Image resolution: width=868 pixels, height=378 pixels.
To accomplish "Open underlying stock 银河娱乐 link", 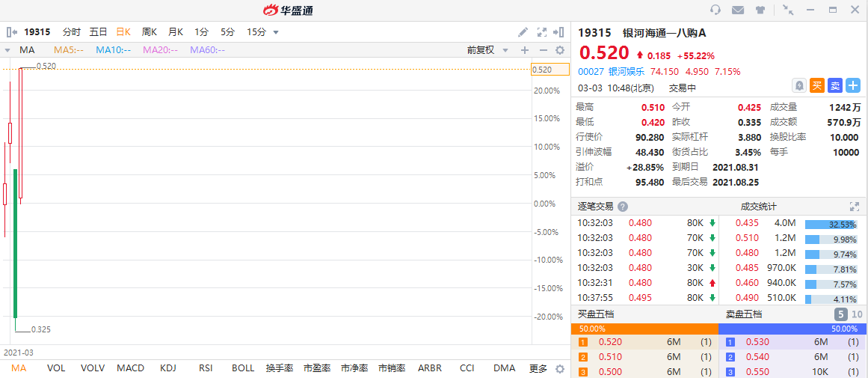I will click(627, 72).
